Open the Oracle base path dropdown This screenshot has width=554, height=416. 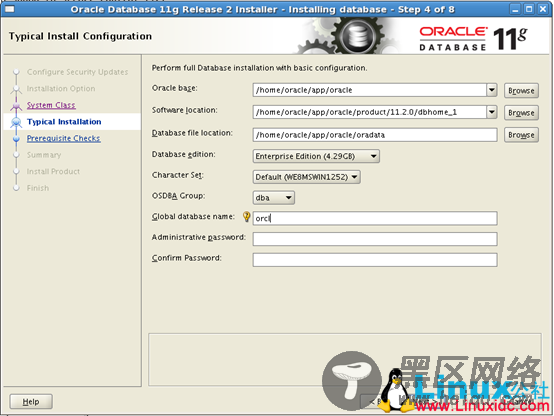(491, 90)
